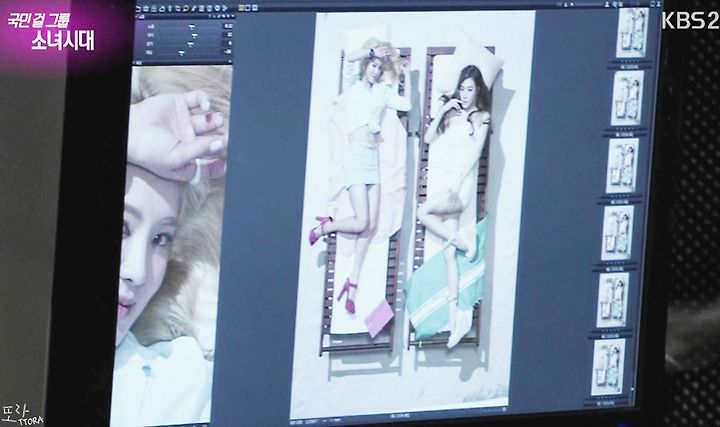Select the second thumbnail in the browser
Image resolution: width=720 pixels, height=427 pixels.
(627, 99)
